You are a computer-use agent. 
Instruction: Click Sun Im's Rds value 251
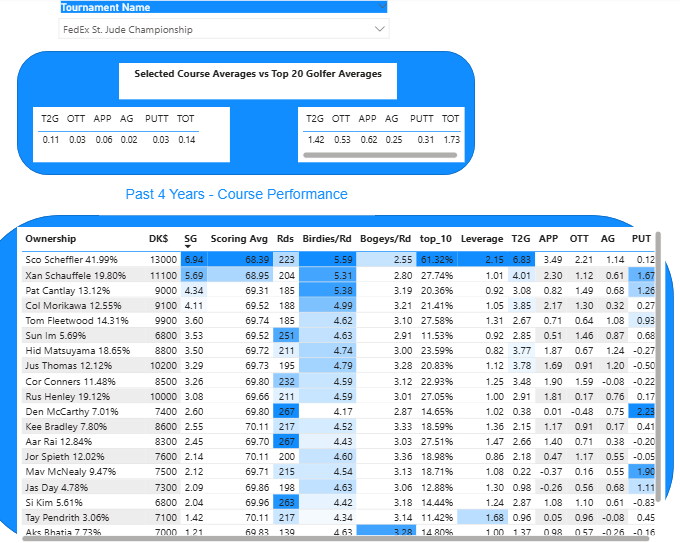pos(286,336)
